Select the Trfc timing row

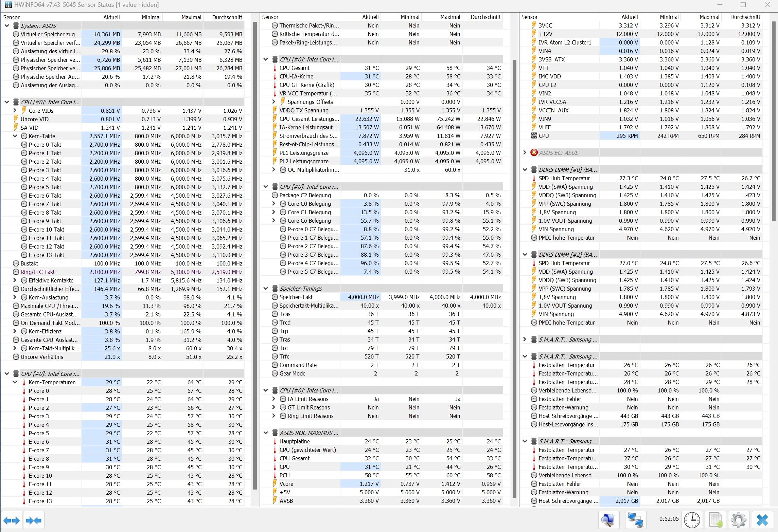tap(382, 356)
